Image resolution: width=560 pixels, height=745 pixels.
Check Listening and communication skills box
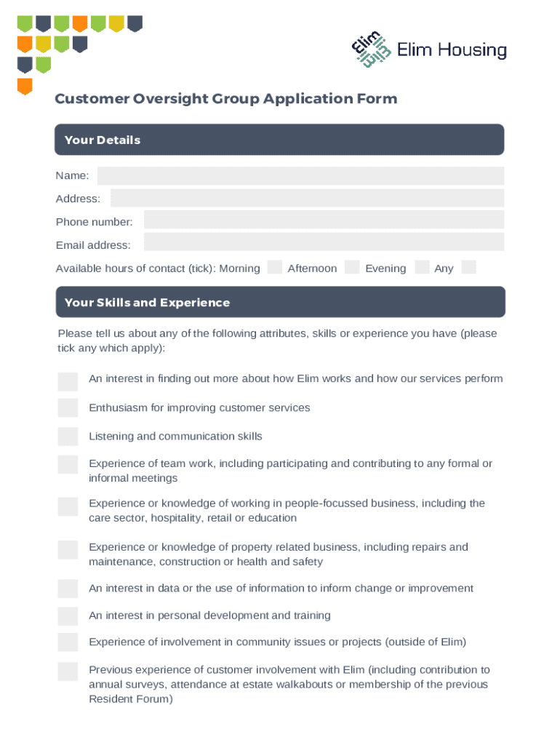click(68, 437)
